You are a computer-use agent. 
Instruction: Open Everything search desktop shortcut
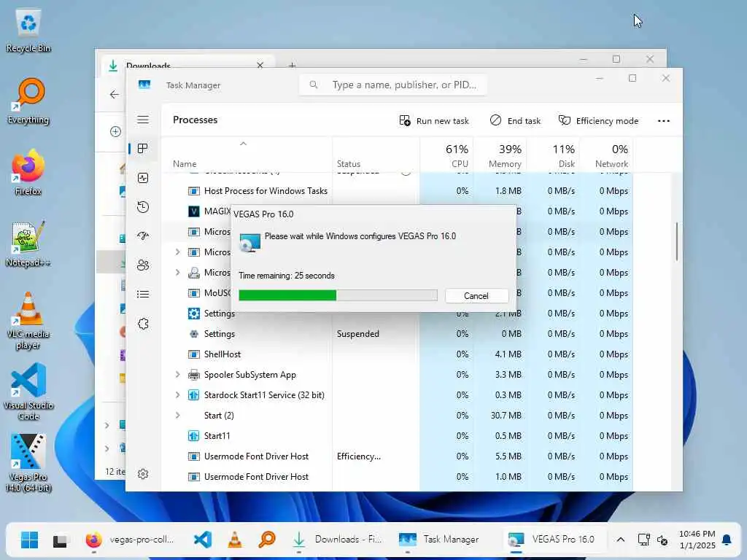[x=28, y=101]
